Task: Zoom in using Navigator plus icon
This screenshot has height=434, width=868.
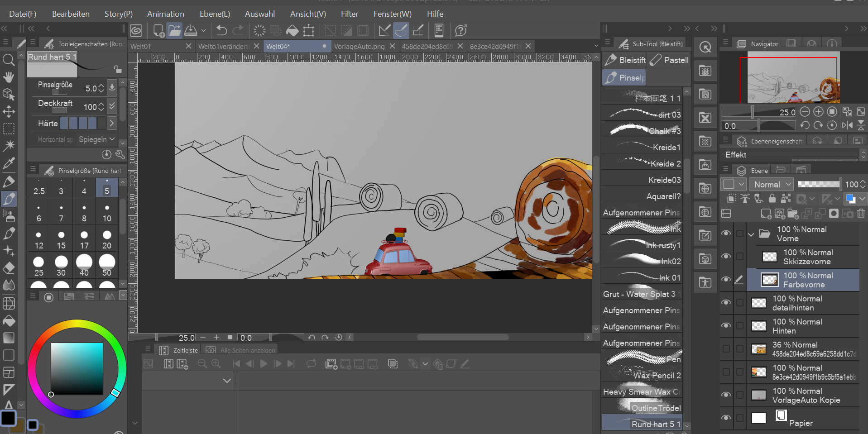Action: (x=818, y=112)
